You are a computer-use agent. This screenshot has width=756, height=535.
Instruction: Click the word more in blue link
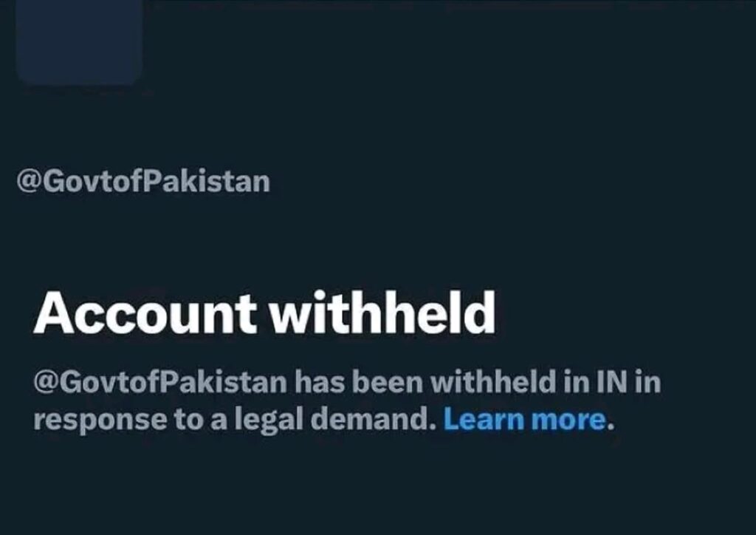click(568, 420)
